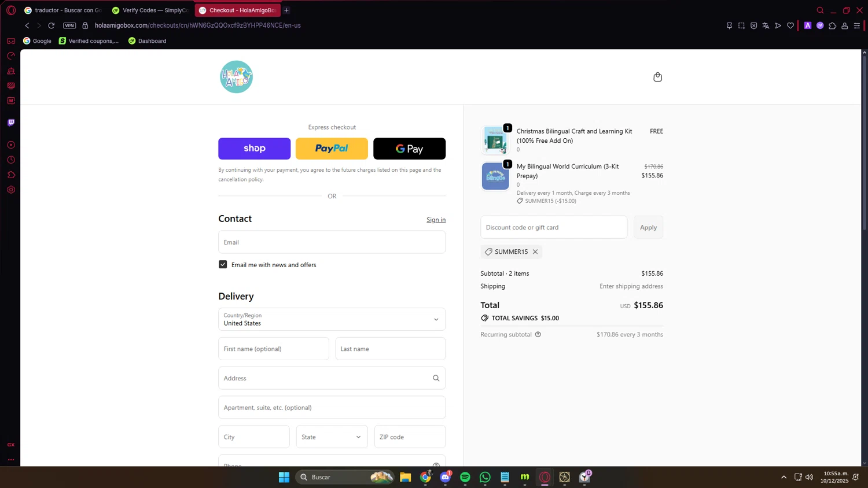
Task: Click the Address search magnifier icon
Action: click(436, 378)
